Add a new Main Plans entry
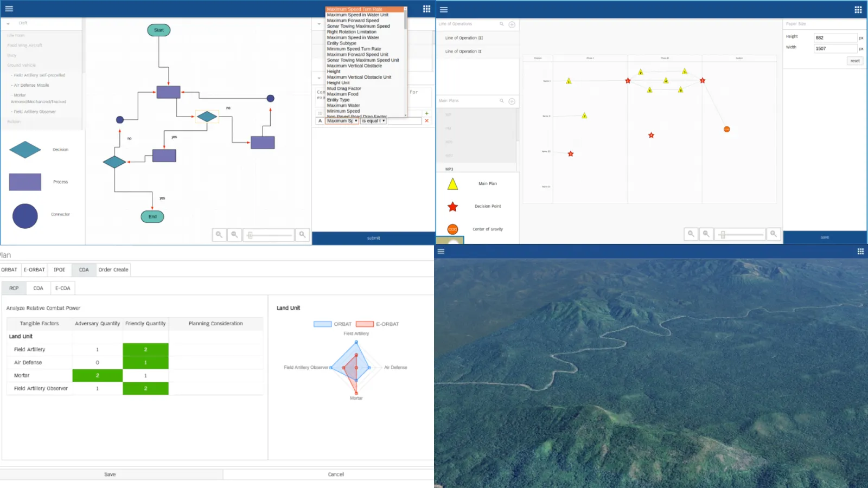The height and width of the screenshot is (488, 868). [x=512, y=101]
